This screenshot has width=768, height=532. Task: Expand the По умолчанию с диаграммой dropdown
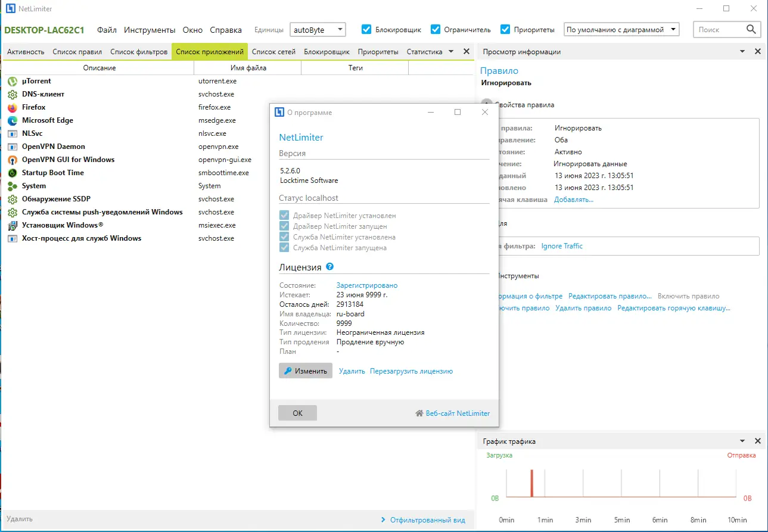621,29
